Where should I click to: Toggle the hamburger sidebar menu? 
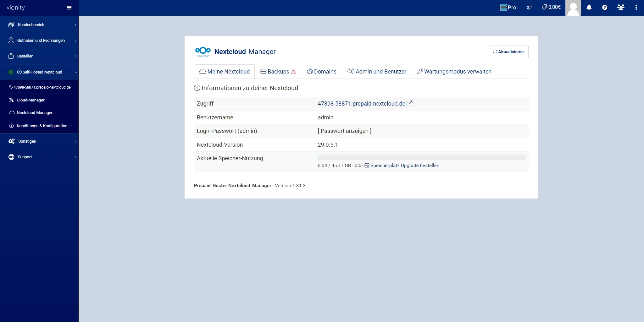point(69,8)
